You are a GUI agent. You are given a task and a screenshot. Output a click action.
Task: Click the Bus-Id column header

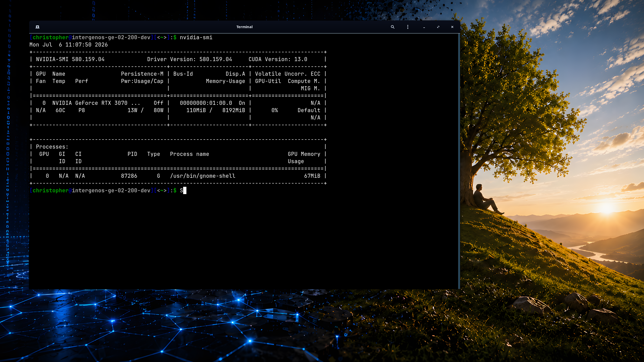(183, 74)
